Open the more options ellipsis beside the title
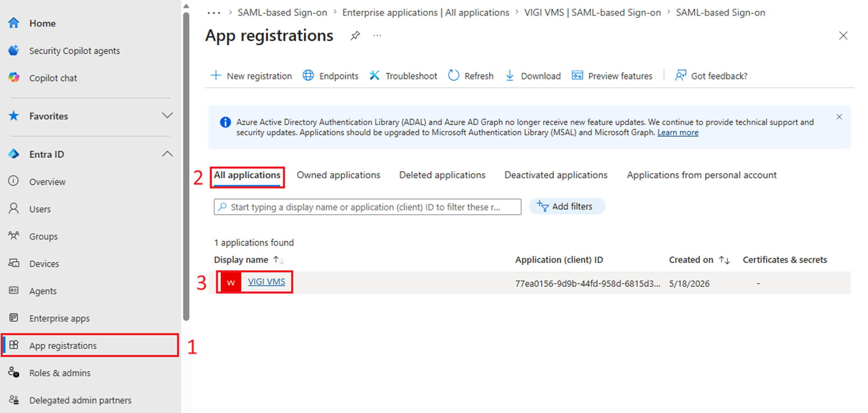Image resolution: width=868 pixels, height=413 pixels. 377,35
